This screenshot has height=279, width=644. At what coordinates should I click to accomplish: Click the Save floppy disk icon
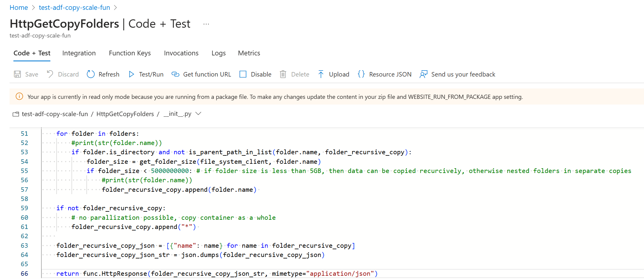pyautogui.click(x=18, y=74)
